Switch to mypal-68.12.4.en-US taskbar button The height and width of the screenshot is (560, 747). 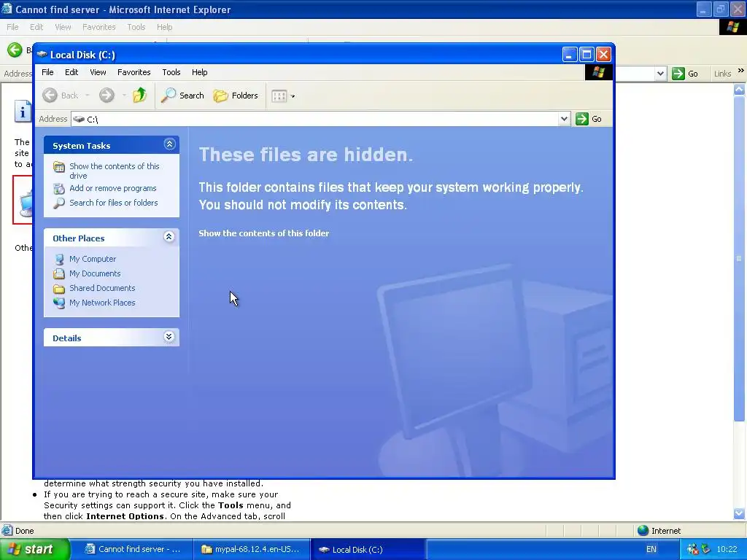coord(252,549)
